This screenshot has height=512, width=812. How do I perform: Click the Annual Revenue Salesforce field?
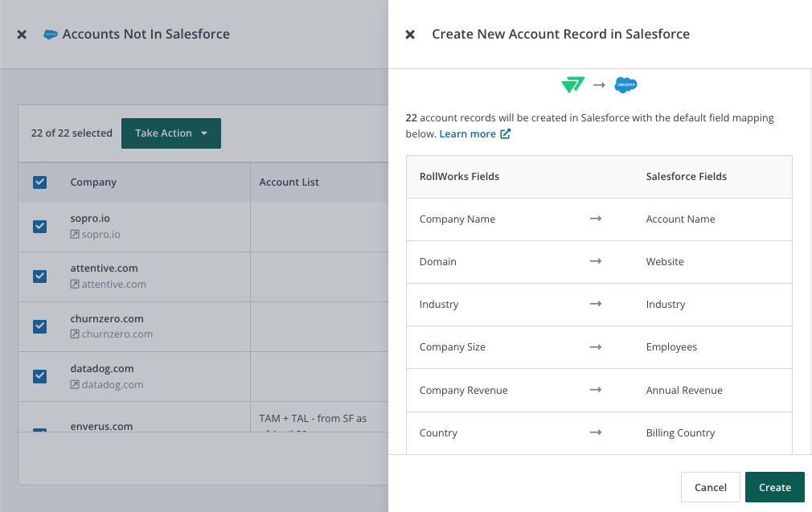coord(684,390)
